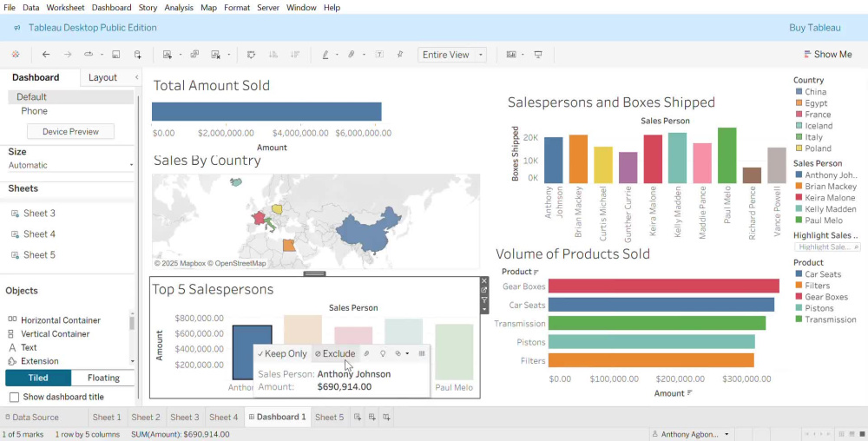Click the lightbulb Explain Data icon in tooltip
Screen dimensions: 868x441
383,353
